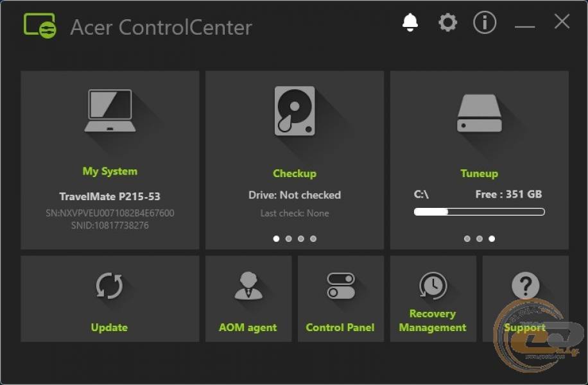Click the AOM agent person icon
The width and height of the screenshot is (588, 385).
[x=248, y=286]
